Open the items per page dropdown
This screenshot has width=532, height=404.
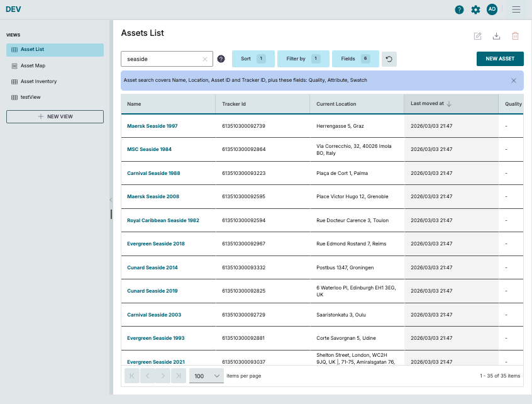206,376
